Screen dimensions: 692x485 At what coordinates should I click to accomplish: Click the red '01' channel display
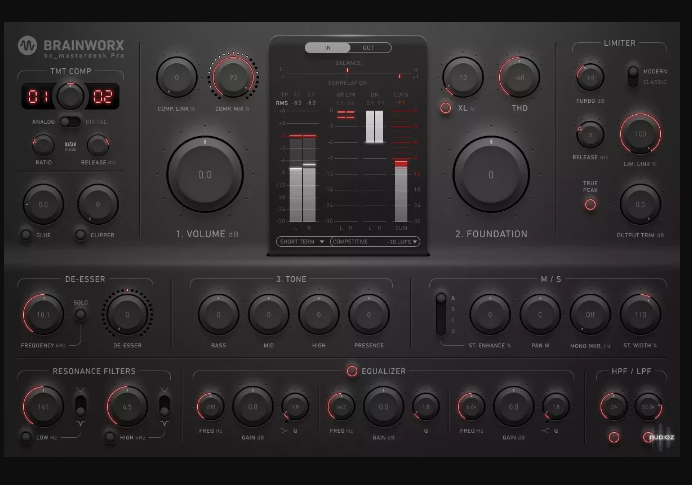38,97
